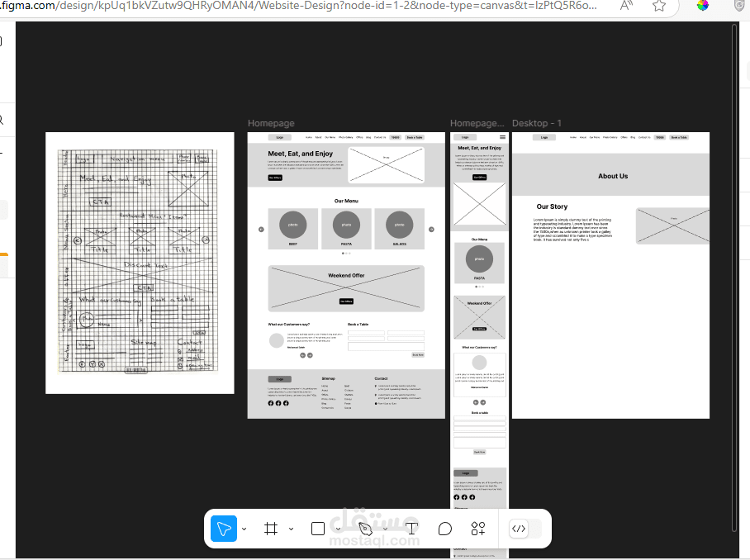Click right carousel arrow in Homepage menu
Image resolution: width=750 pixels, height=560 pixels.
click(431, 230)
